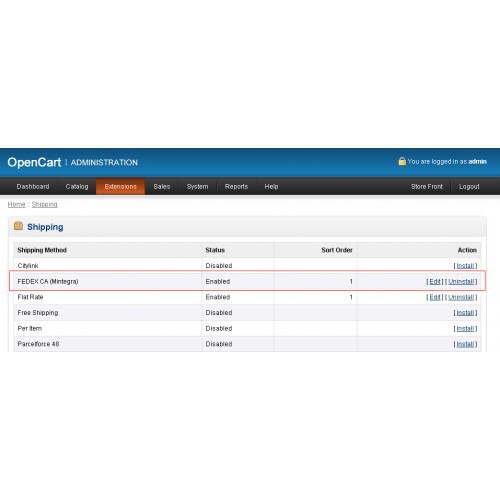Click the 'Shipping Method' column header
Image resolution: width=500 pixels, height=500 pixels.
coord(42,250)
